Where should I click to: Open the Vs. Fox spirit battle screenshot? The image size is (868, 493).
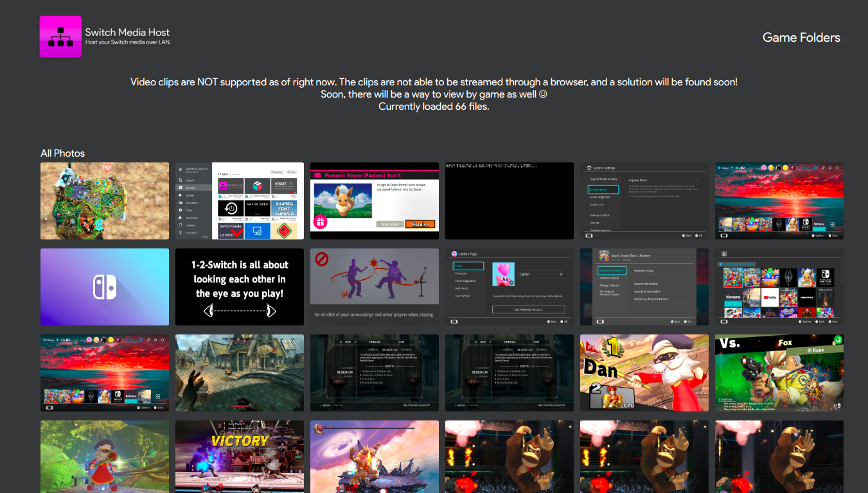coord(779,373)
